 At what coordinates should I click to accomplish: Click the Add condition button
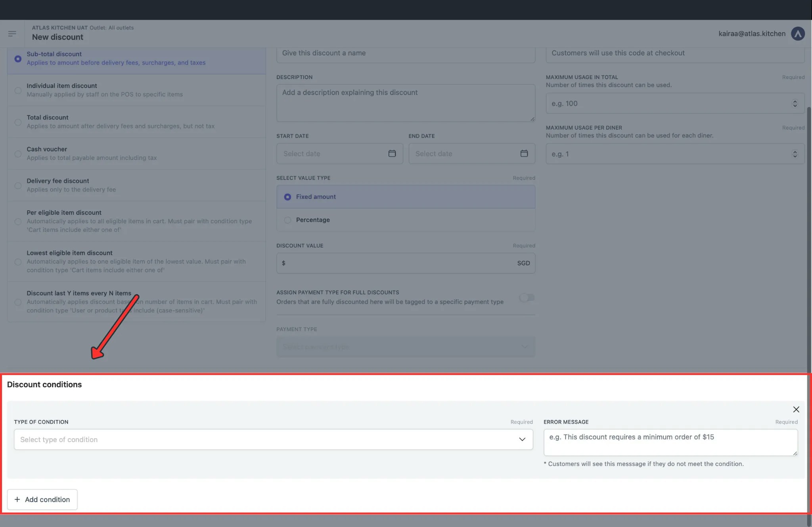point(42,499)
